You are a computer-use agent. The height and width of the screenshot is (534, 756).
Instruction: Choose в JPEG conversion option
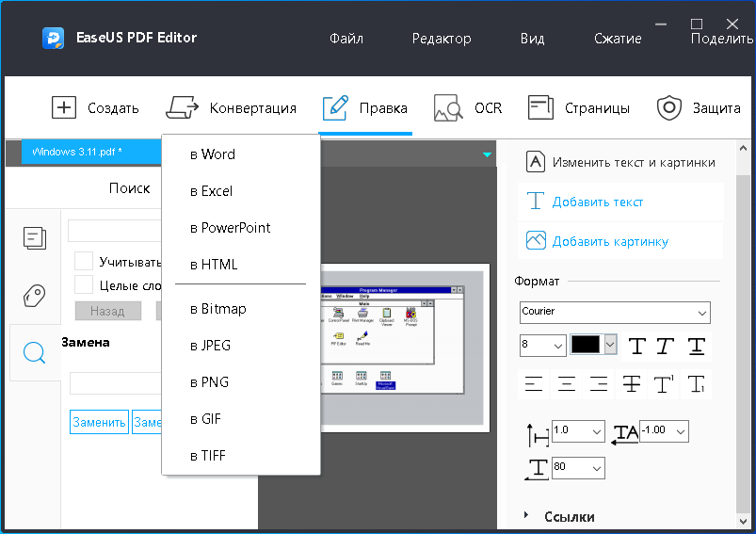241,346
